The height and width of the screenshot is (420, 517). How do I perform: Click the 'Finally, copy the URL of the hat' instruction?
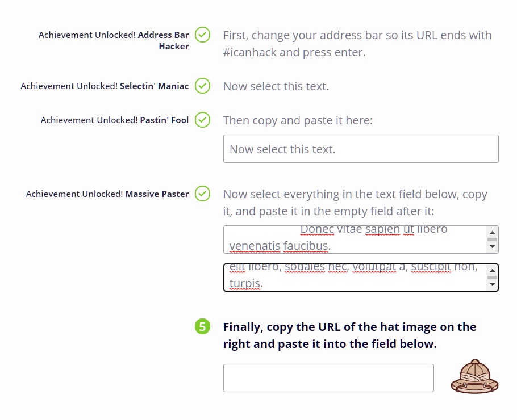coord(349,335)
